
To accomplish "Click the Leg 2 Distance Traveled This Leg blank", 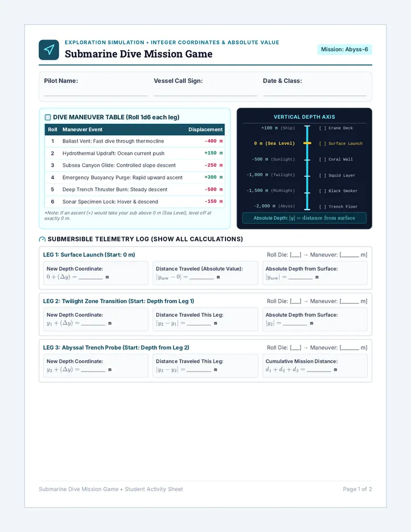I will 199,323.
